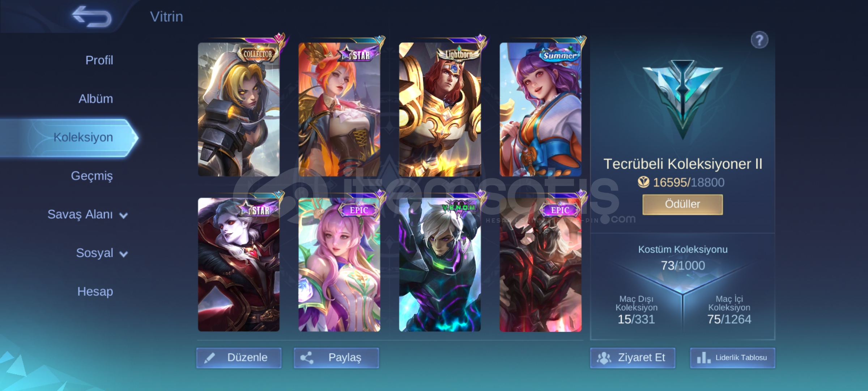Open the Profil tab

pos(99,60)
